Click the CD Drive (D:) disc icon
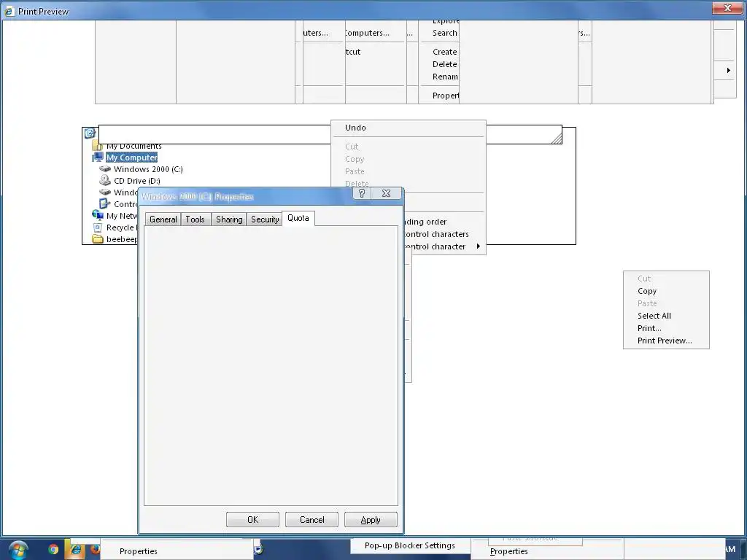The width and height of the screenshot is (747, 560). coord(105,181)
